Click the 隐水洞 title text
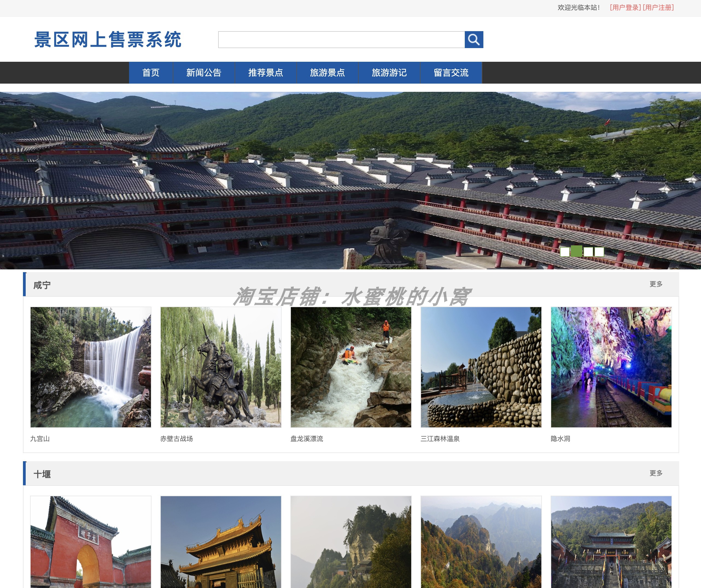Screen dimensions: 701x588 560,439
